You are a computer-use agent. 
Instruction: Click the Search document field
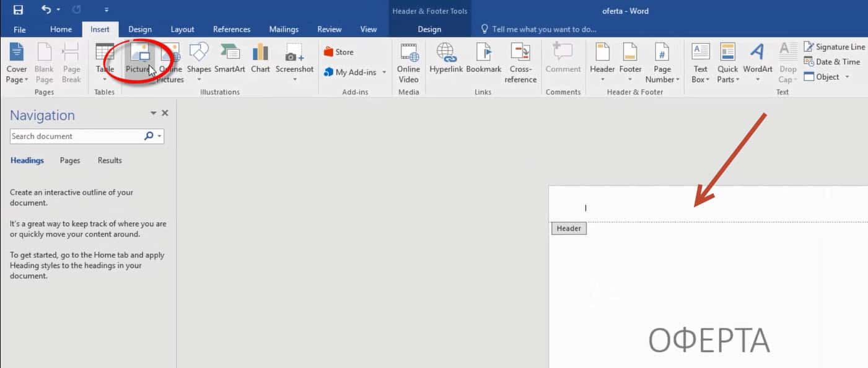[77, 136]
